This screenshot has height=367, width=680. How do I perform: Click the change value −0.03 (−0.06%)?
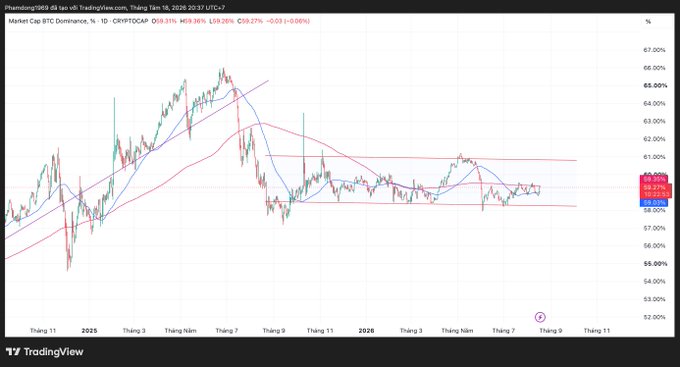point(288,21)
